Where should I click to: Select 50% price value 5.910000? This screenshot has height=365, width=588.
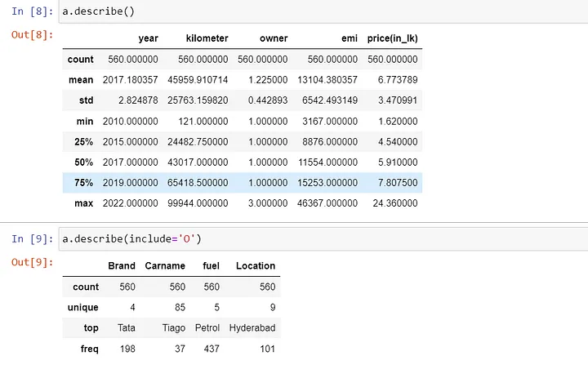(x=398, y=162)
